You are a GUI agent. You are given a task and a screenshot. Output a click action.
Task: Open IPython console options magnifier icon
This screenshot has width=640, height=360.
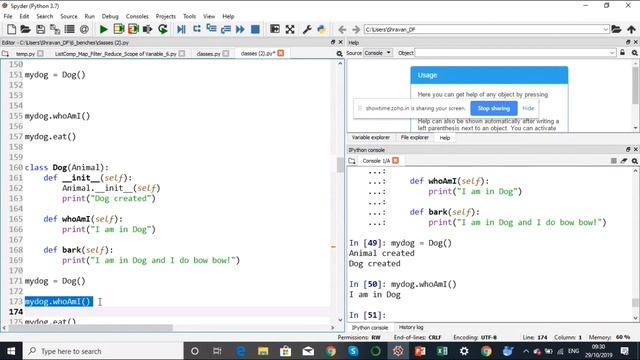tap(634, 161)
